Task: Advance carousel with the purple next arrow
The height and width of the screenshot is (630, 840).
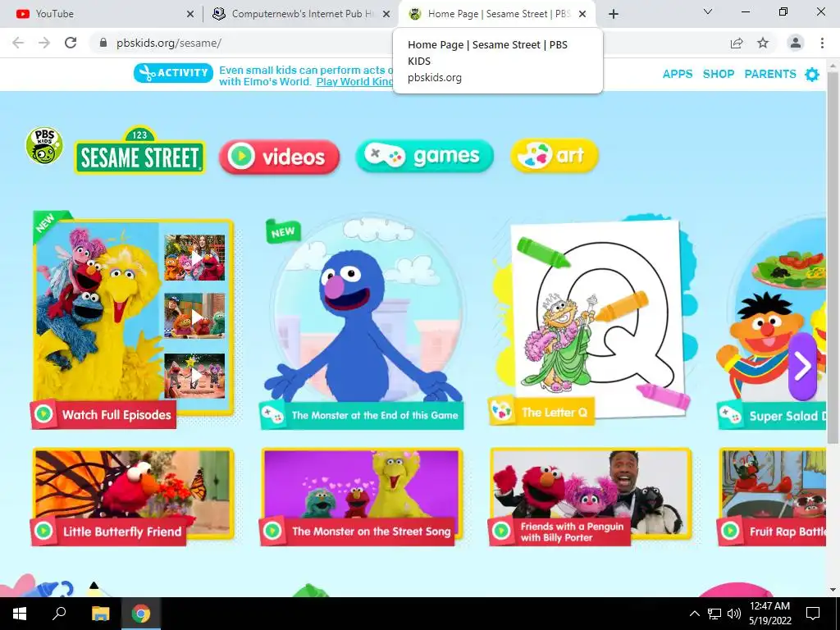Action: tap(802, 367)
